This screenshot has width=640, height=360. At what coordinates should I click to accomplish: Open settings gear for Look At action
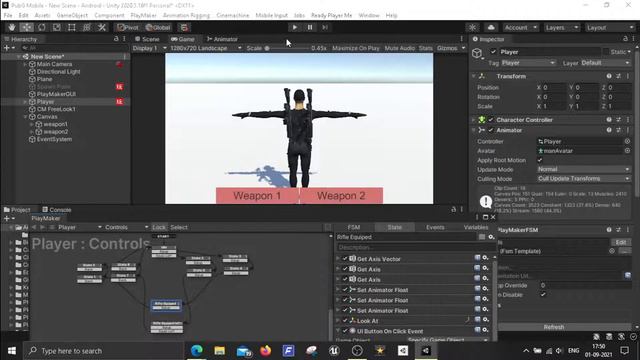point(485,320)
